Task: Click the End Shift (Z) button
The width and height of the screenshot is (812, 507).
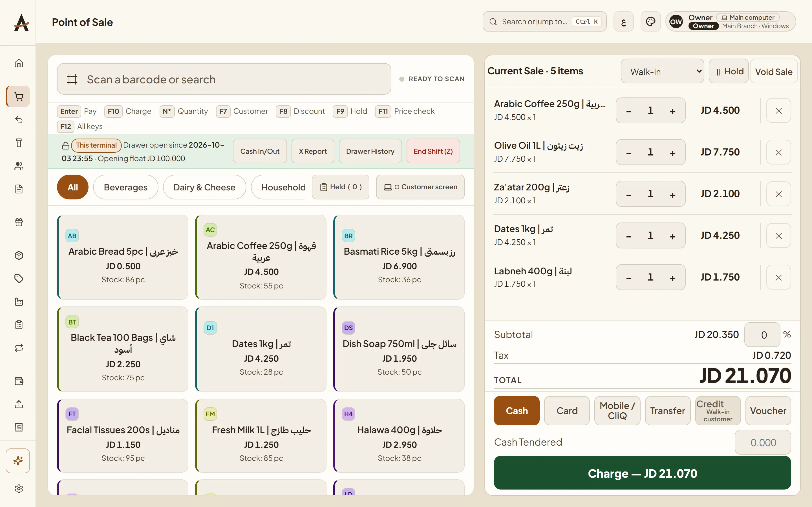Action: 433,151
